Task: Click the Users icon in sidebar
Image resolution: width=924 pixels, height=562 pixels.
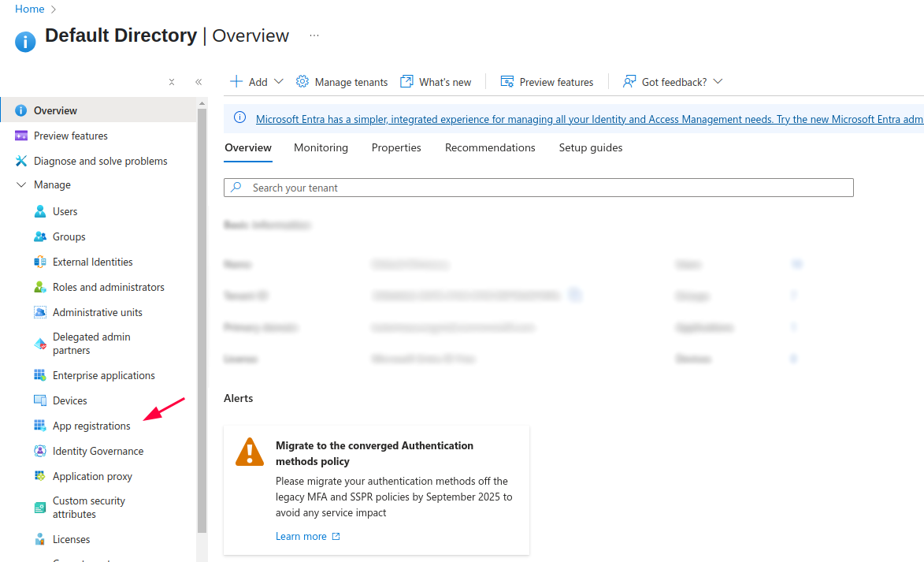Action: (x=40, y=211)
